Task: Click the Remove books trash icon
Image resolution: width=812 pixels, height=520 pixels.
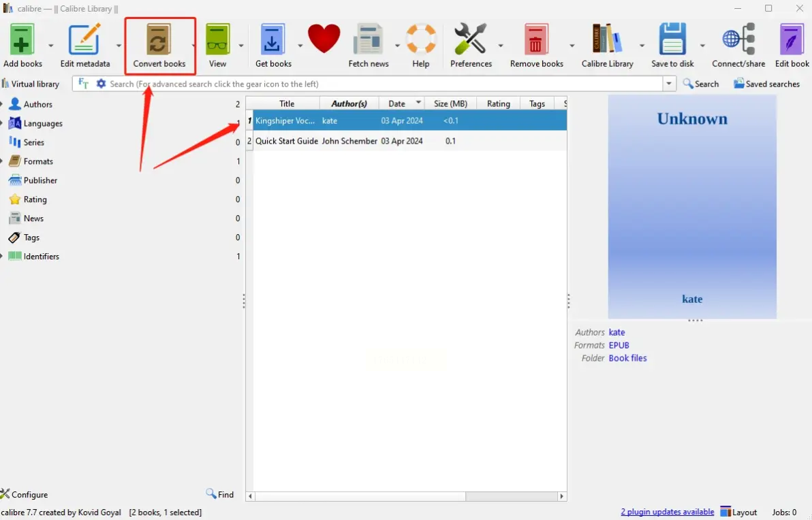Action: pos(535,40)
